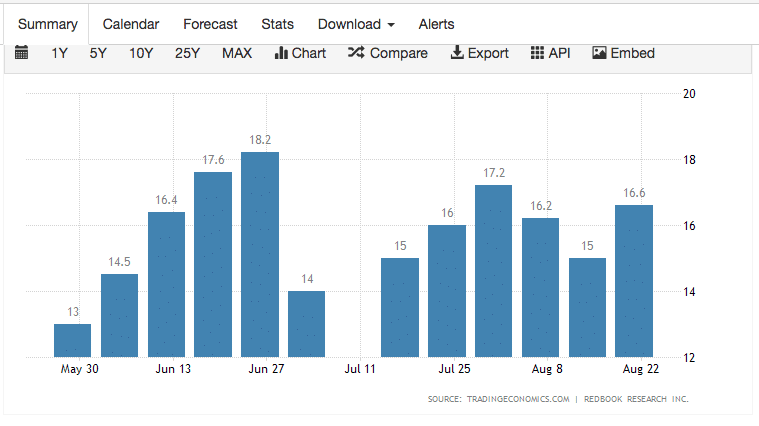The height and width of the screenshot is (426, 759).
Task: Click the 18.2 bar for Jun 27
Action: (x=260, y=255)
